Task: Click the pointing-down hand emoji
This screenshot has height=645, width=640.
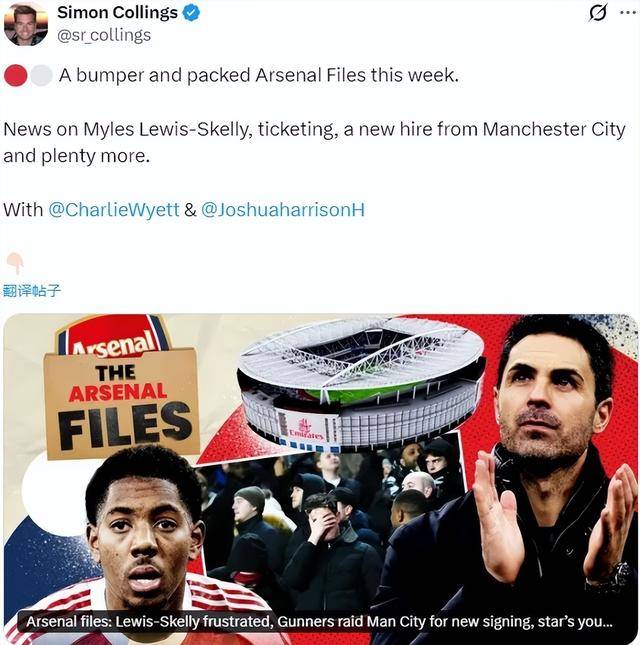Action: [x=15, y=263]
